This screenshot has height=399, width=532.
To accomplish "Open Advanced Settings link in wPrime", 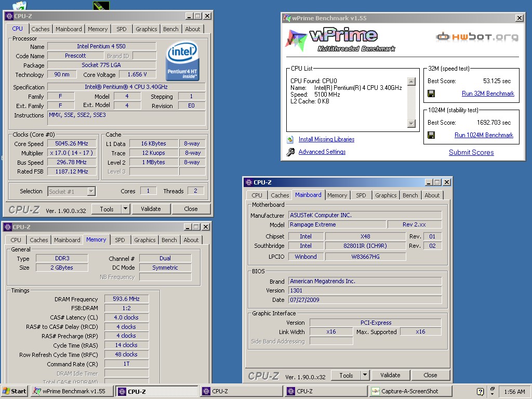I will pos(322,152).
